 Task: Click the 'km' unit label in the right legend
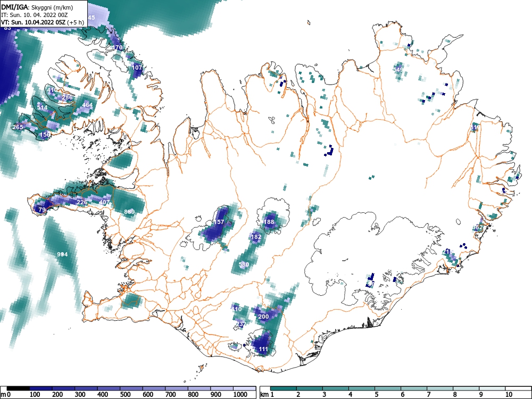coord(264,395)
